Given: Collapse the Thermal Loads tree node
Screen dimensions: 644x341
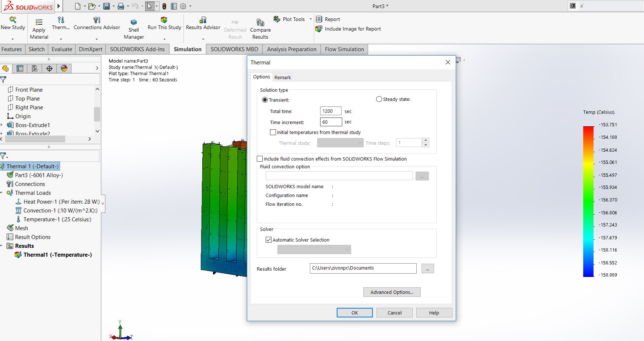Looking at the screenshot, I should [x=2, y=193].
